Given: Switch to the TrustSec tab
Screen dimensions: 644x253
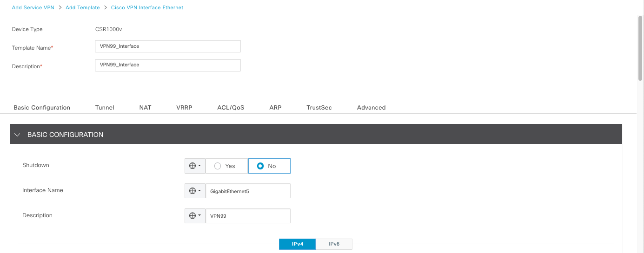Looking at the screenshot, I should click(319, 107).
